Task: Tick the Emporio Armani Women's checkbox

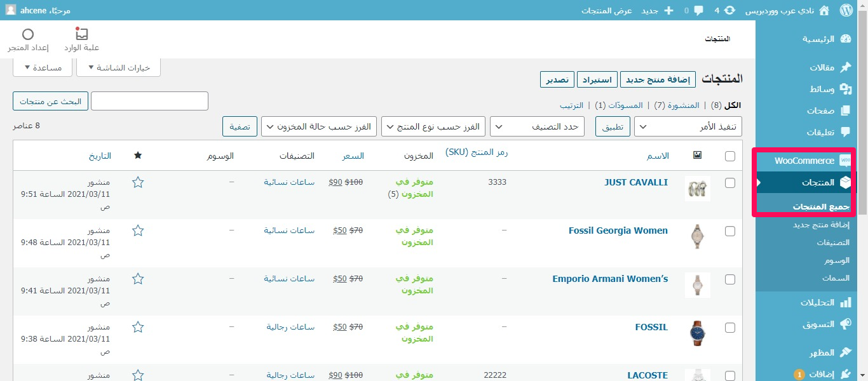Action: (x=729, y=279)
